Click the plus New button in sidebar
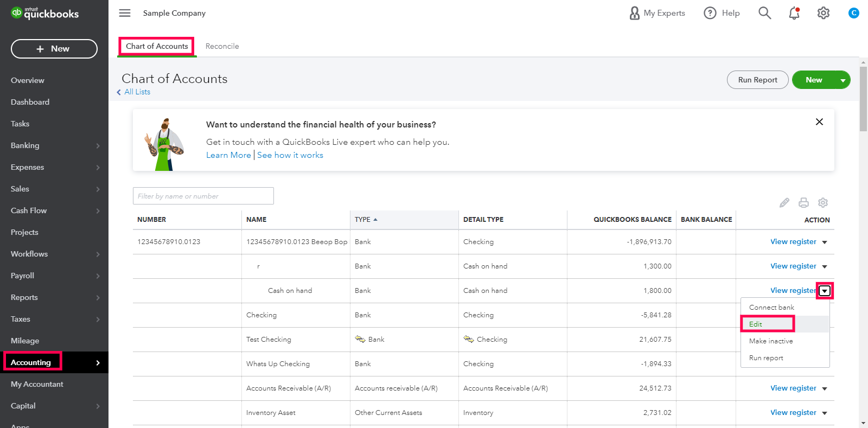 pos(54,49)
